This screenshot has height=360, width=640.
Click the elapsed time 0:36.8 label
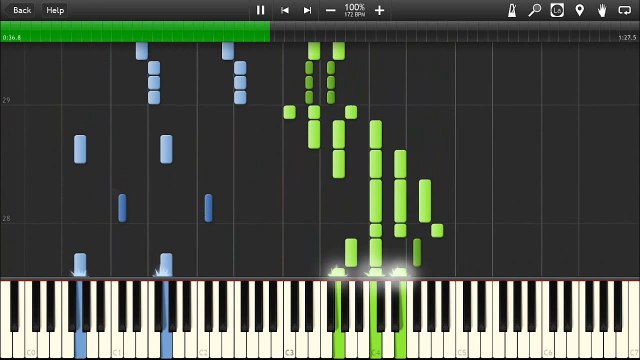click(x=11, y=38)
